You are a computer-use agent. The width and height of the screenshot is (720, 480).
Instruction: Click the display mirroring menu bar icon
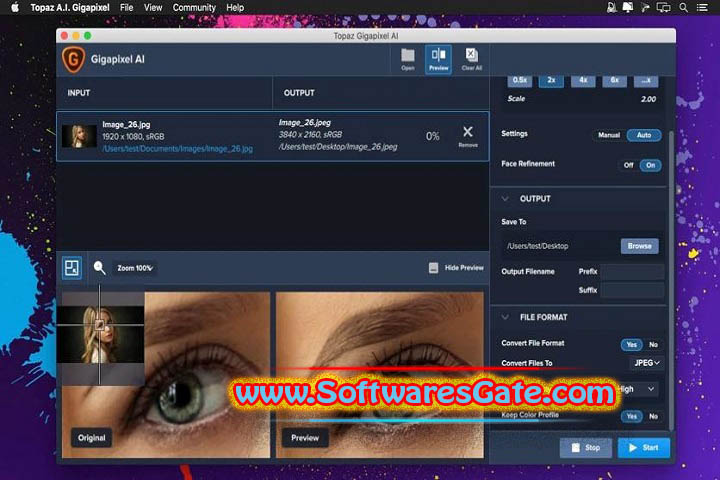[664, 7]
